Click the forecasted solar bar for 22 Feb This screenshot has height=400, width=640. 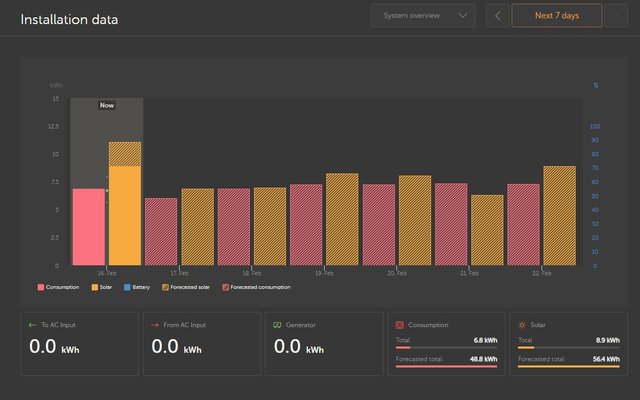point(560,216)
